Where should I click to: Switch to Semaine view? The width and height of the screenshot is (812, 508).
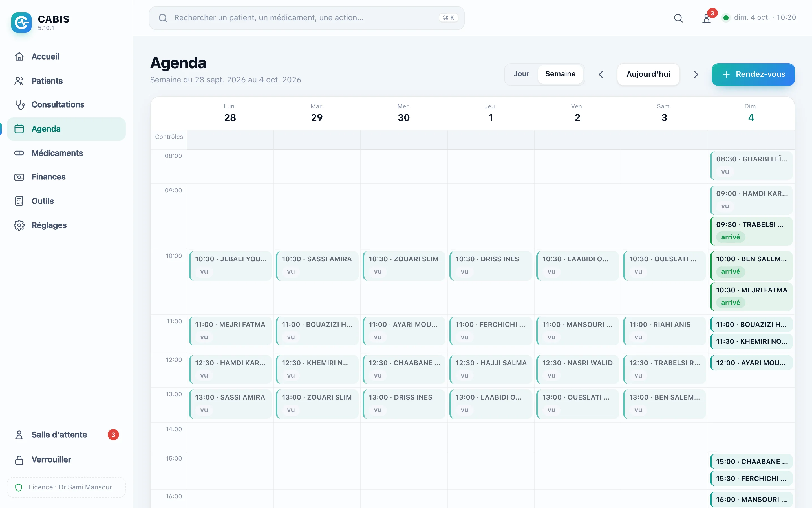[x=560, y=74]
